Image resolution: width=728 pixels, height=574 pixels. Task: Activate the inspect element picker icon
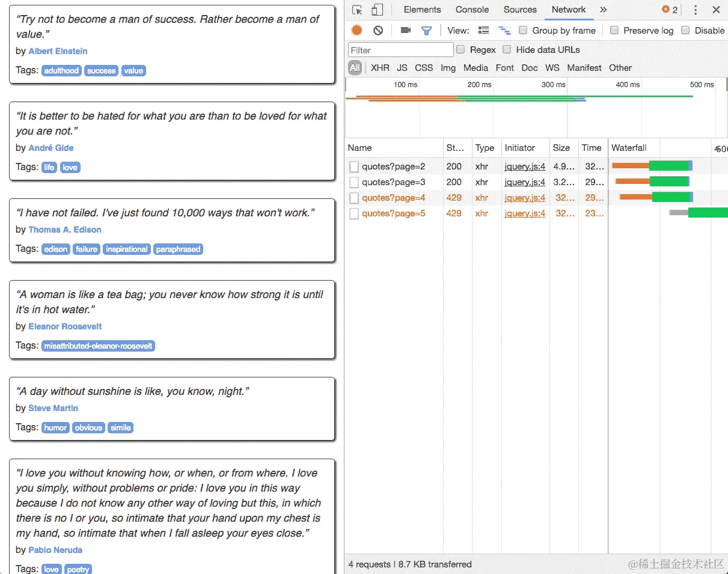pyautogui.click(x=357, y=10)
